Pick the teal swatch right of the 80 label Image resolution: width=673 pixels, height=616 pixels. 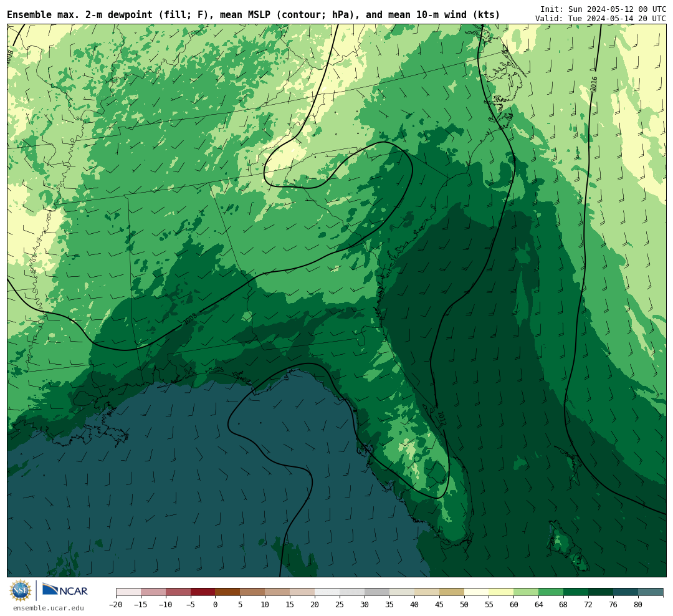click(x=651, y=592)
